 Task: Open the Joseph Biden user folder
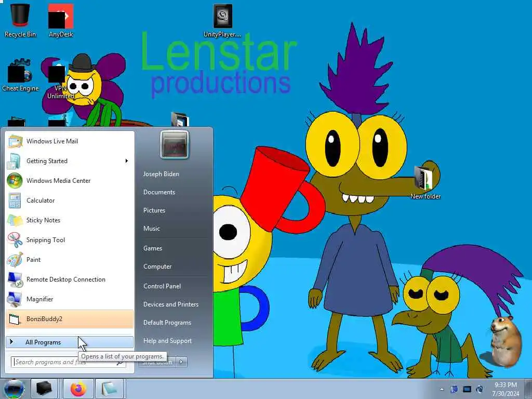(161, 174)
